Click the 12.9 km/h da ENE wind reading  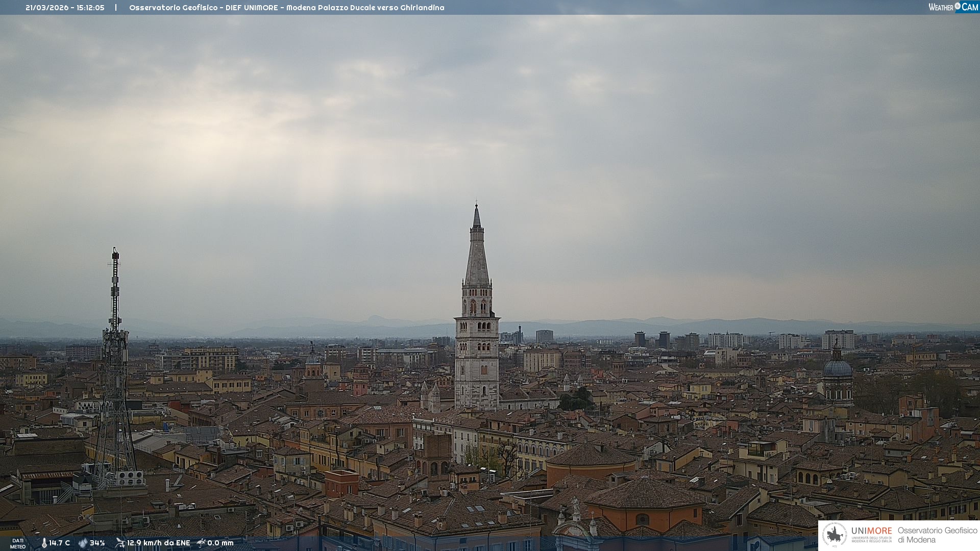[158, 543]
